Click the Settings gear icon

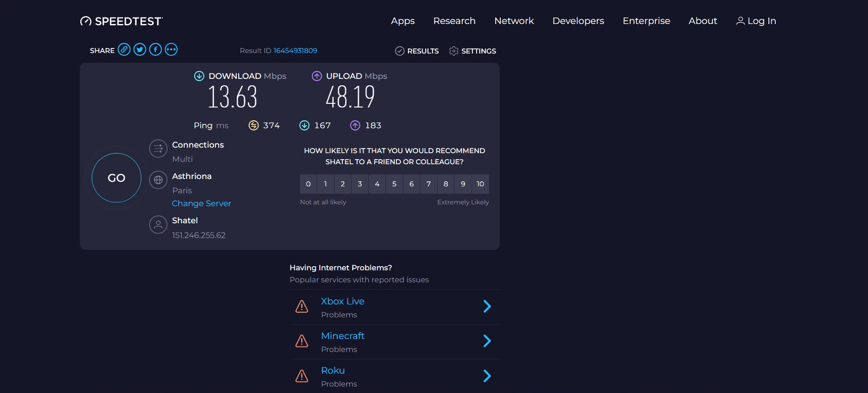point(454,51)
